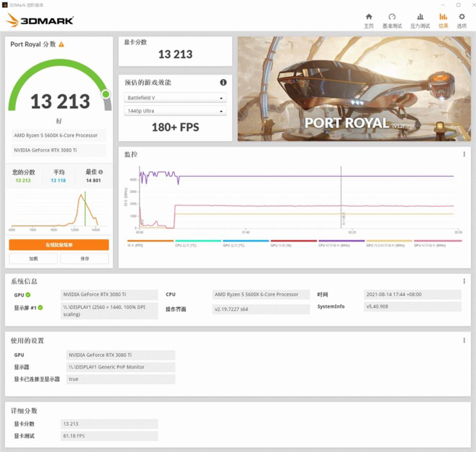Click the 保存 save button

pyautogui.click(x=85, y=258)
